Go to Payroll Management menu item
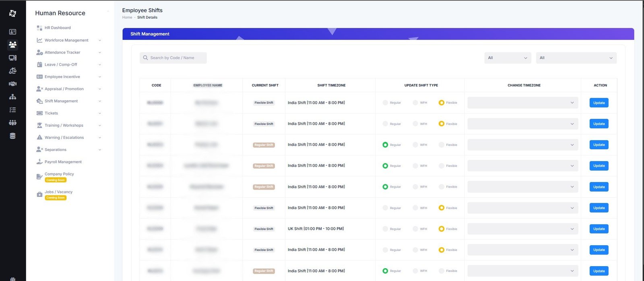The image size is (644, 281). point(63,162)
